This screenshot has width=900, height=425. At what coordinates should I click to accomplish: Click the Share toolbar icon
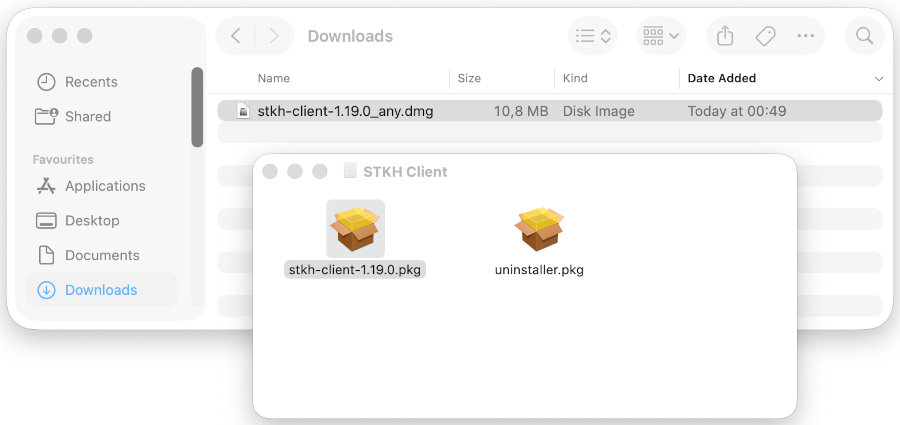(x=726, y=36)
